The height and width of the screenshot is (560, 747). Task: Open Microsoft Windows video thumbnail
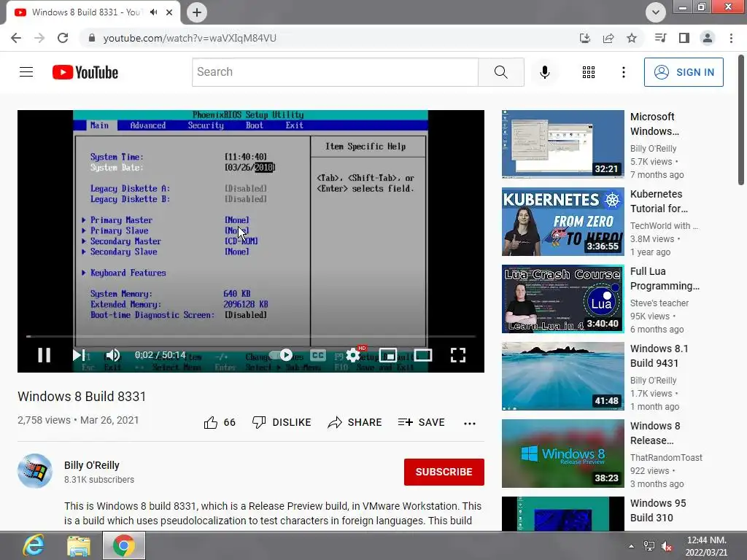562,144
